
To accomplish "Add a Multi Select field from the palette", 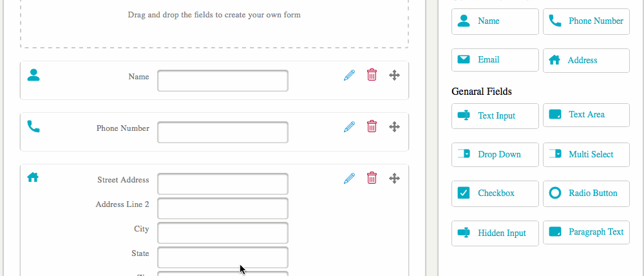I will tap(586, 155).
